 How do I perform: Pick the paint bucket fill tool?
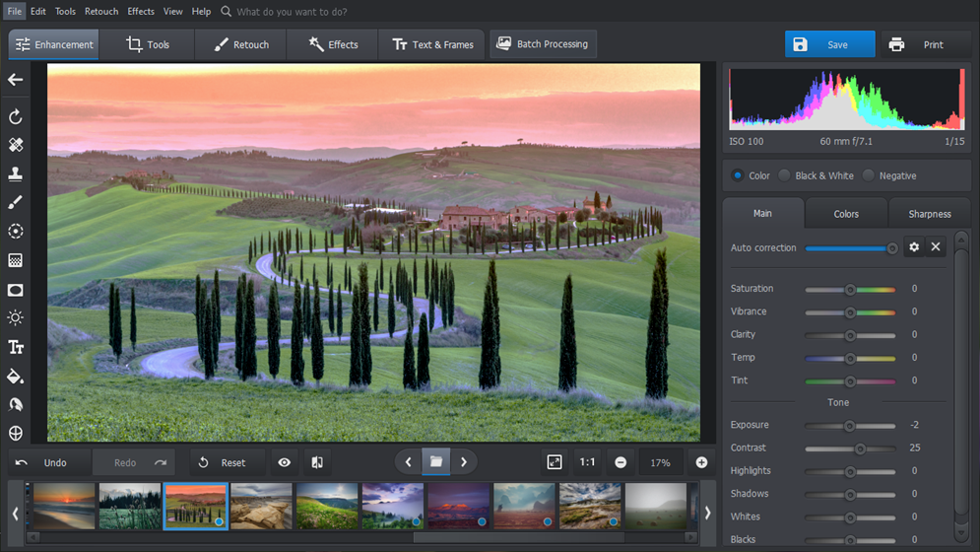[x=16, y=376]
